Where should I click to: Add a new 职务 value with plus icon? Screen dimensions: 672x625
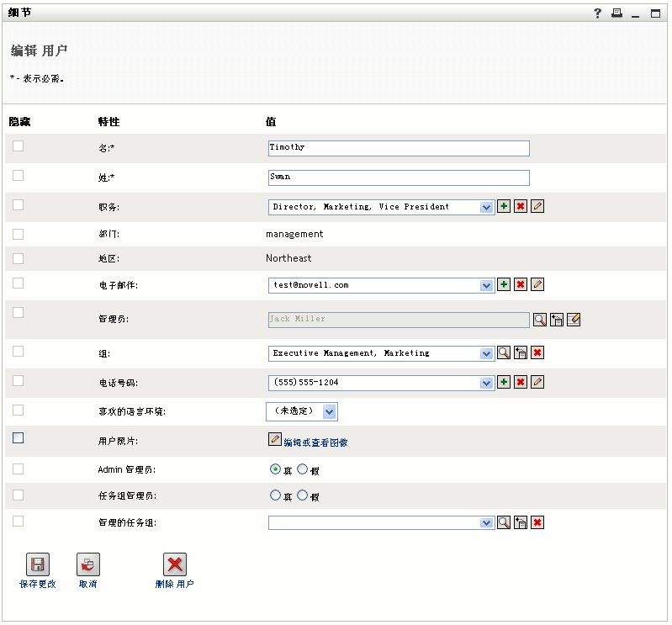(x=504, y=206)
